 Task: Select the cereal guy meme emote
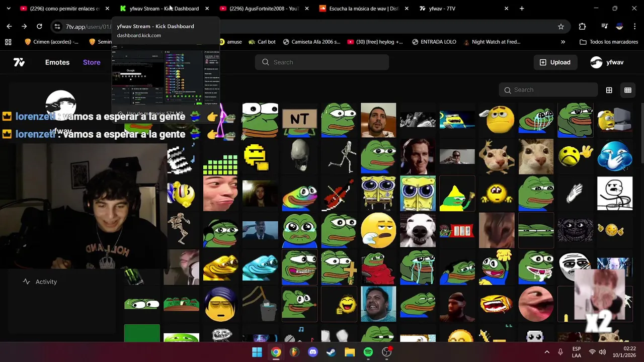click(x=615, y=194)
